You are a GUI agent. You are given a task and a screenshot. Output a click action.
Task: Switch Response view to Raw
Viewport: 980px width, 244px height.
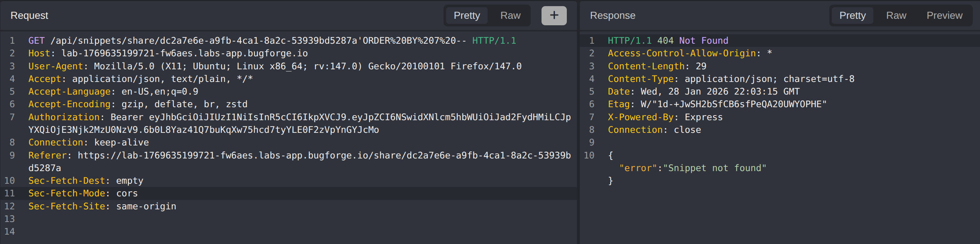coord(895,16)
